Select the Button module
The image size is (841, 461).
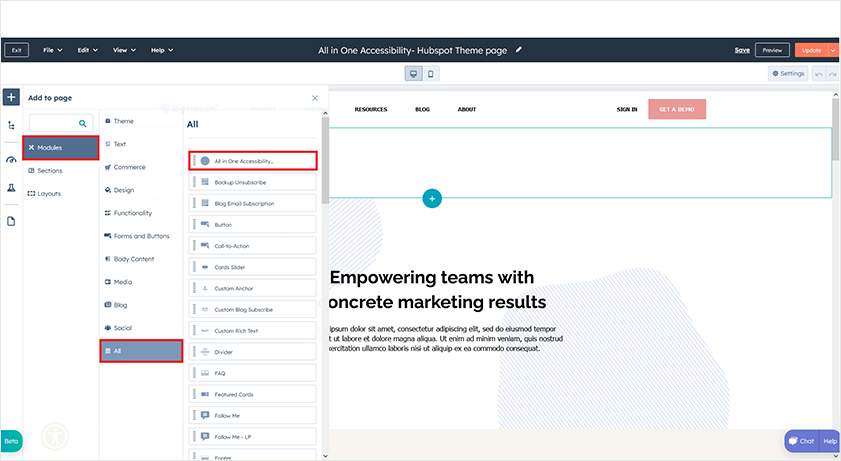click(253, 225)
